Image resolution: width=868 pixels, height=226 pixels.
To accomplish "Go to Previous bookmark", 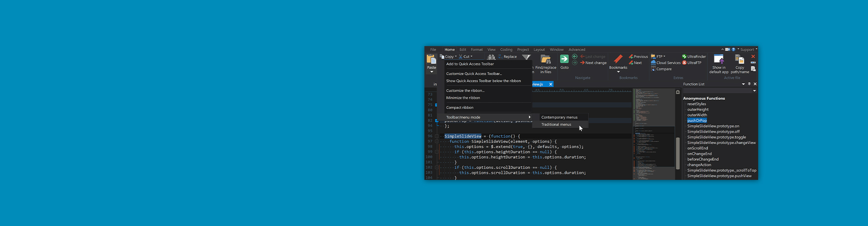I will pyautogui.click(x=638, y=56).
